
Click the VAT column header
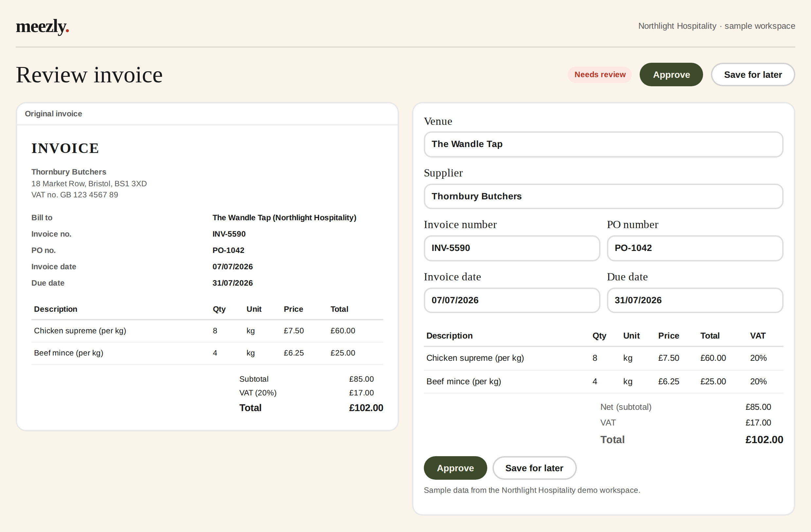point(757,336)
